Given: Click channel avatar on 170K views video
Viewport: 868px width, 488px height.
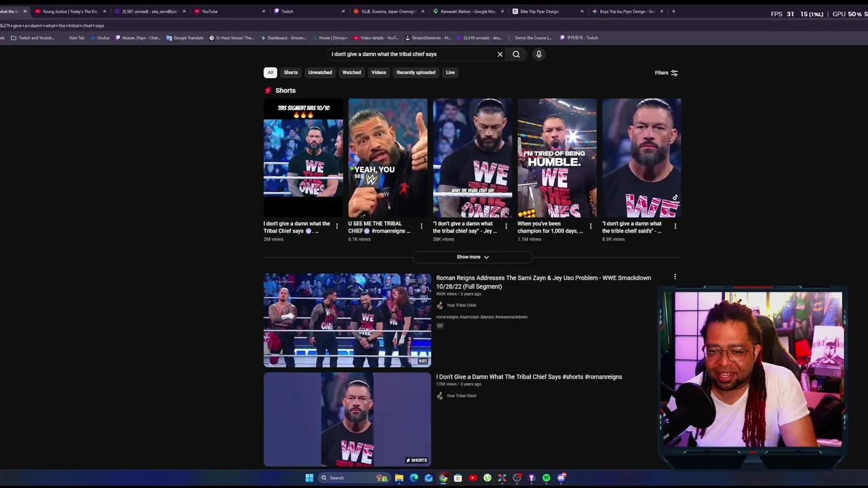Looking at the screenshot, I should click(439, 396).
